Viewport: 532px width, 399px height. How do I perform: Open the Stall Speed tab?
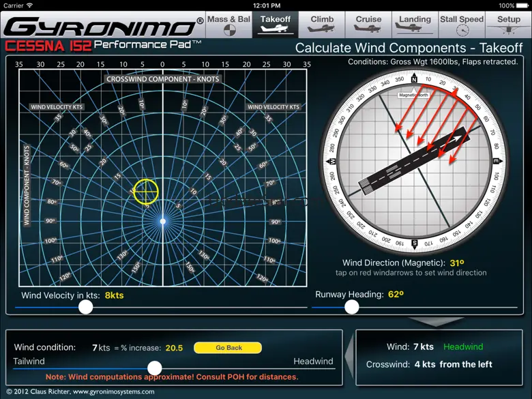tap(462, 25)
